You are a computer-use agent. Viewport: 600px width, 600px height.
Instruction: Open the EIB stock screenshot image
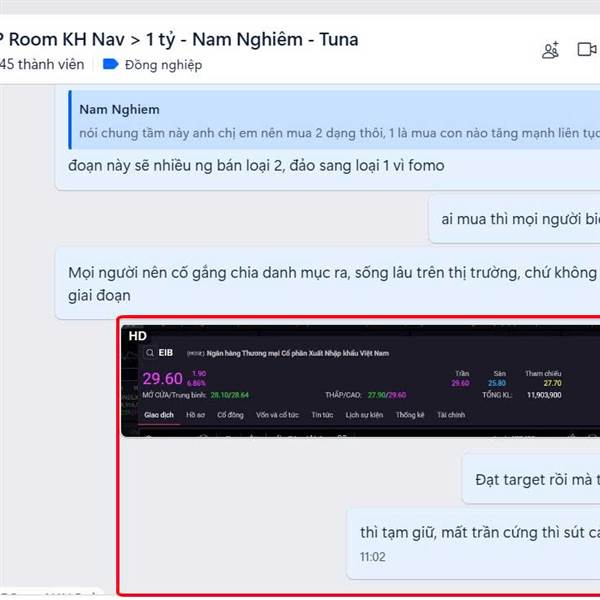pos(360,380)
